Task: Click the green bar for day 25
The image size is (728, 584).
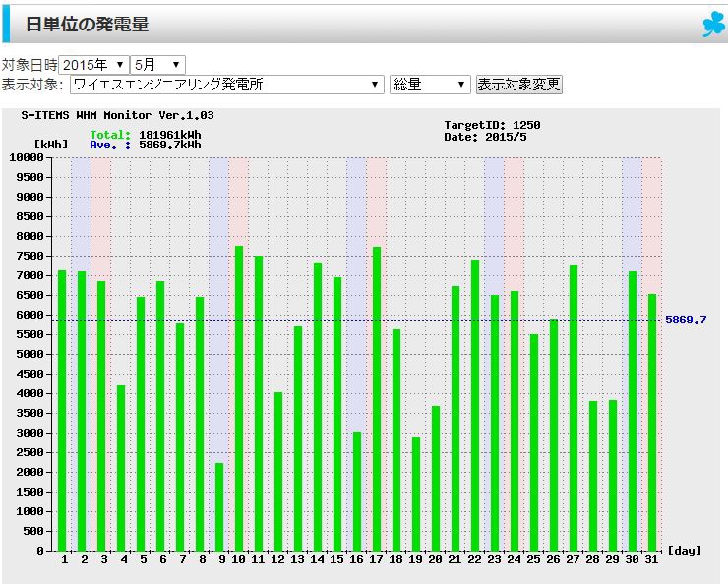Action: [534, 442]
